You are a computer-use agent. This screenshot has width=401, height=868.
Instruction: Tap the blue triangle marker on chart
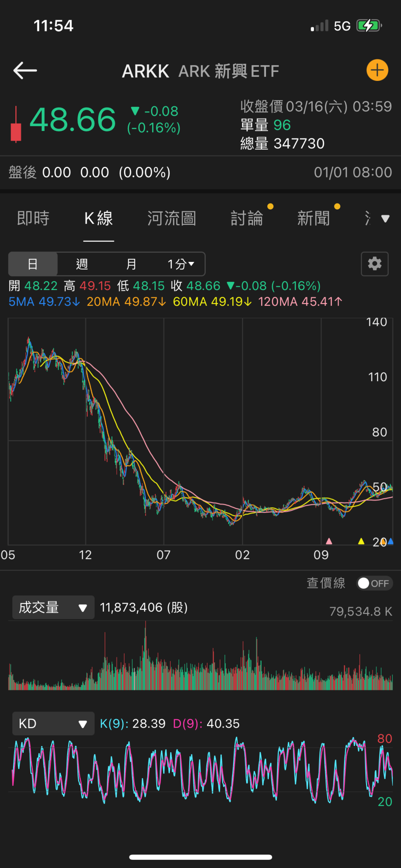391,541
